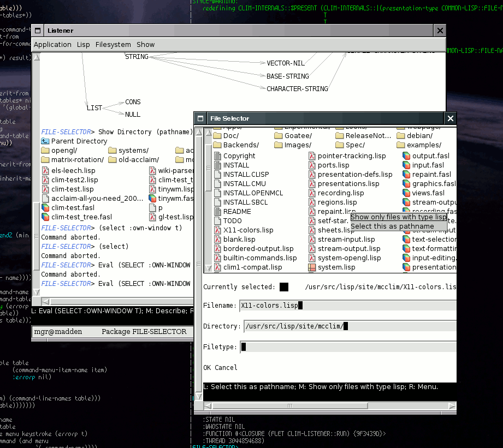Click the Listener window menu icon
503x448 pixels.
pyautogui.click(x=38, y=31)
